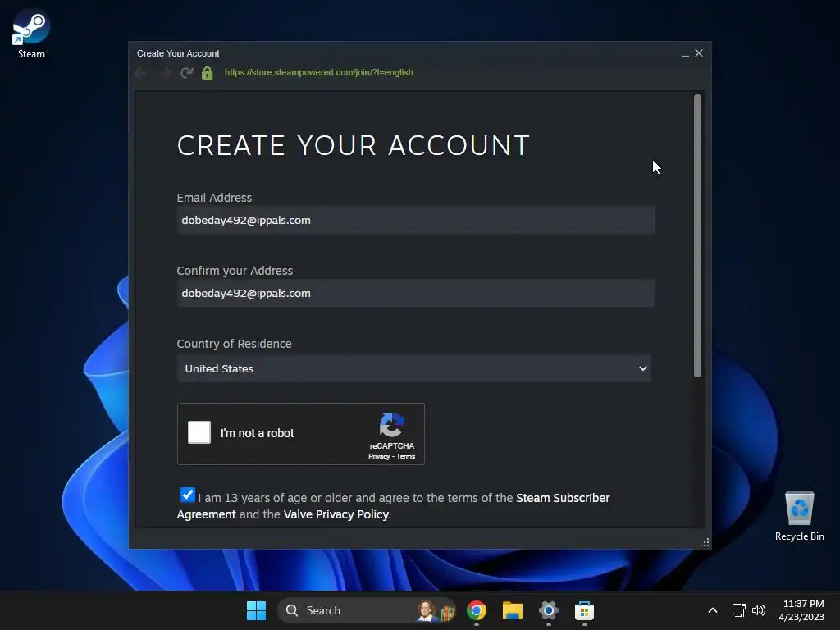
Task: Click into the Email Address field
Action: point(416,220)
